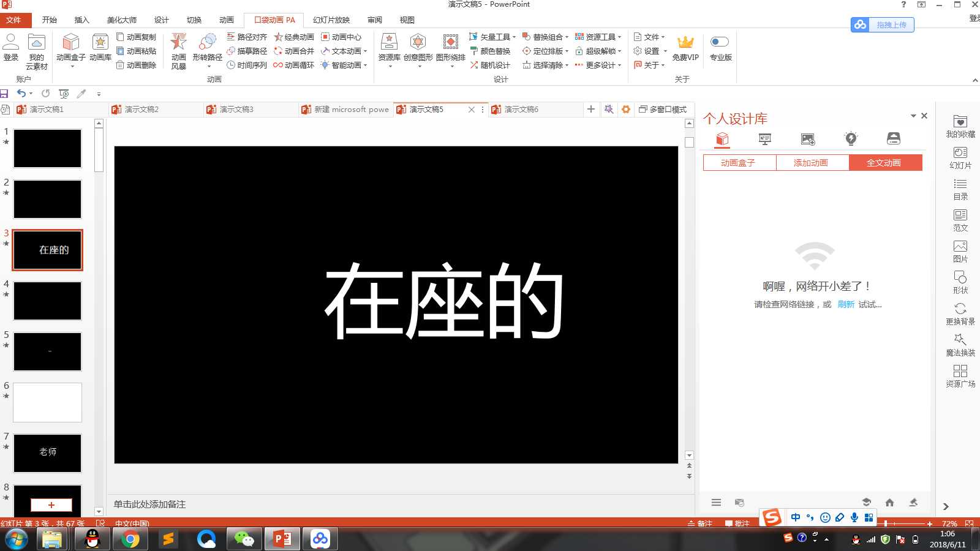Open the 更多设计 more design dropdown

pyautogui.click(x=598, y=65)
